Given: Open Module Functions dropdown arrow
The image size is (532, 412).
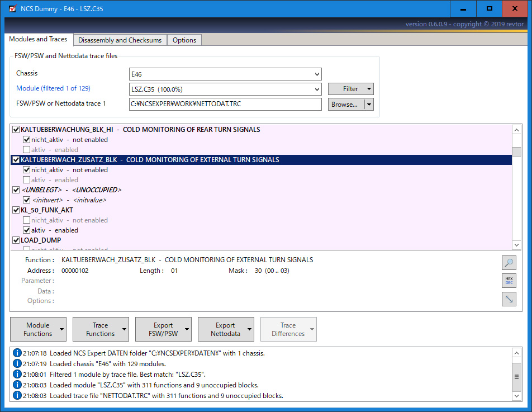Looking at the screenshot, I should [61, 329].
